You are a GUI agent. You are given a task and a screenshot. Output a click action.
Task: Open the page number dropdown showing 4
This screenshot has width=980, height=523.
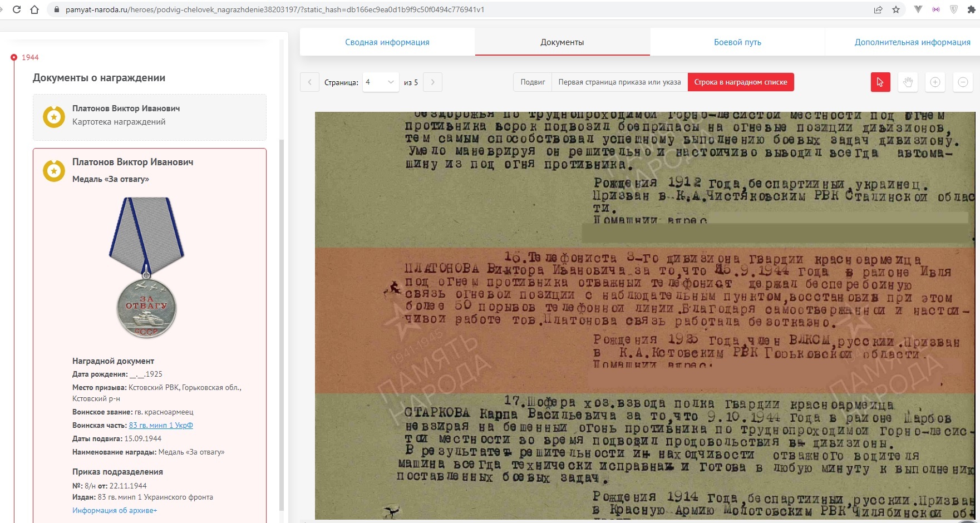click(x=381, y=82)
